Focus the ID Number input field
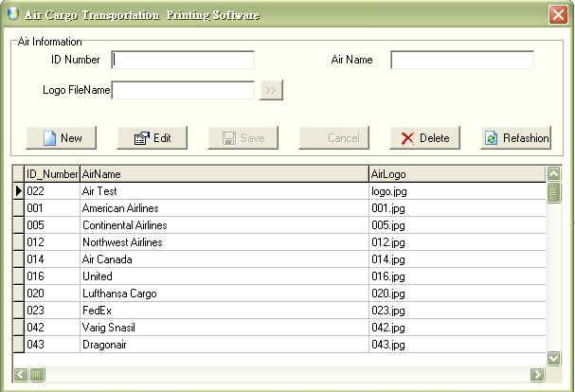This screenshot has width=575, height=392. (183, 60)
